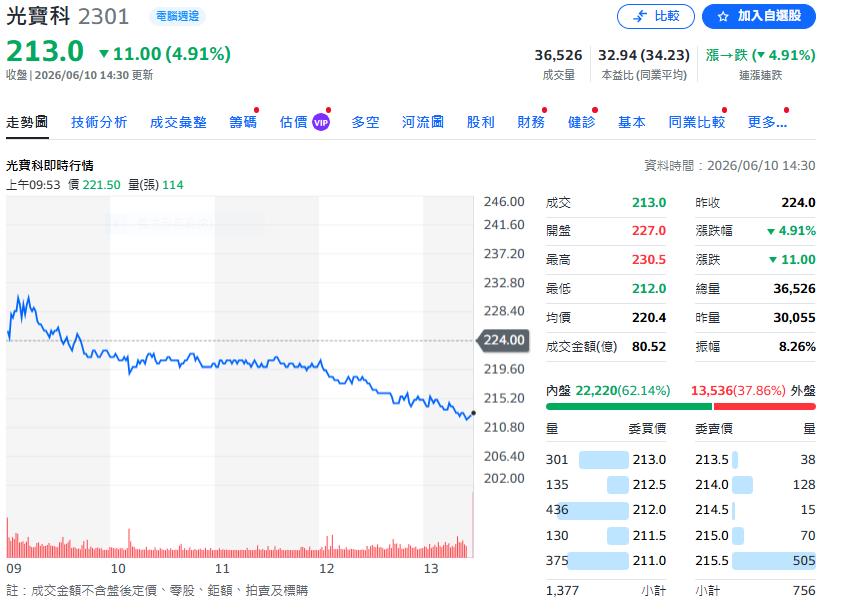
Task: Switch to the 技術分析 tab
Action: (99, 122)
